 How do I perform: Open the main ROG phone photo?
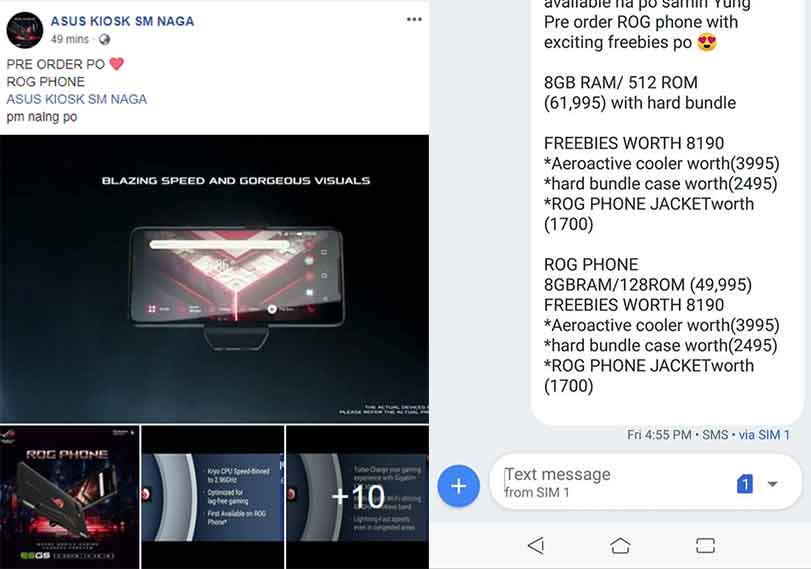(214, 279)
